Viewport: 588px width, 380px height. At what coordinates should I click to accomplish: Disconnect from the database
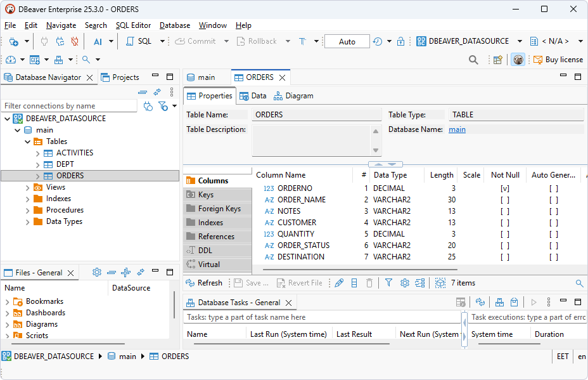click(x=73, y=41)
